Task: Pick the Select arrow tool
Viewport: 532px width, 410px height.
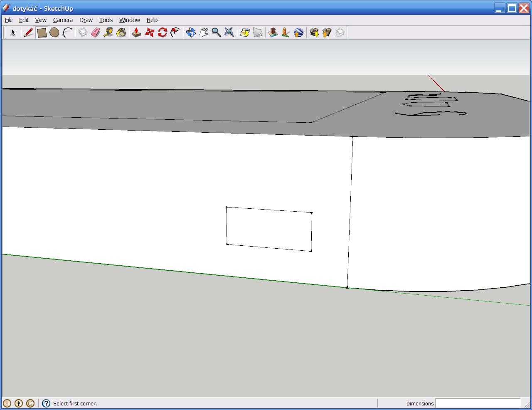Action: 13,32
